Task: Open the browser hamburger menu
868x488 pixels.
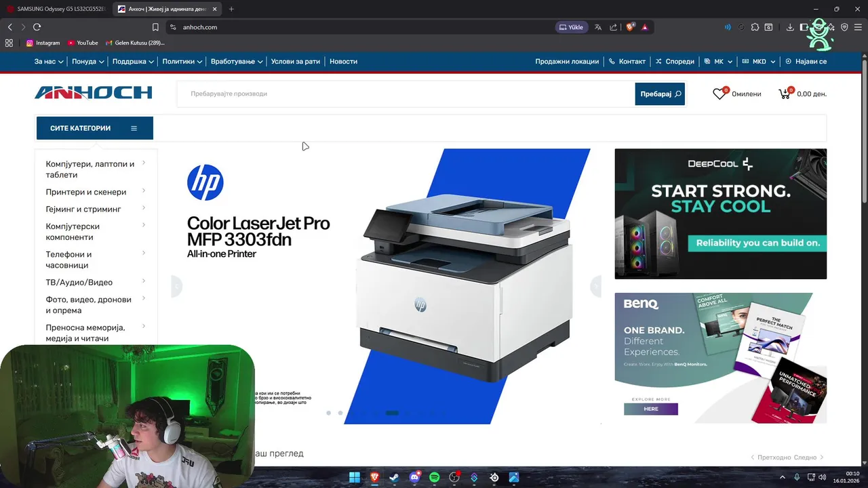Action: click(858, 27)
